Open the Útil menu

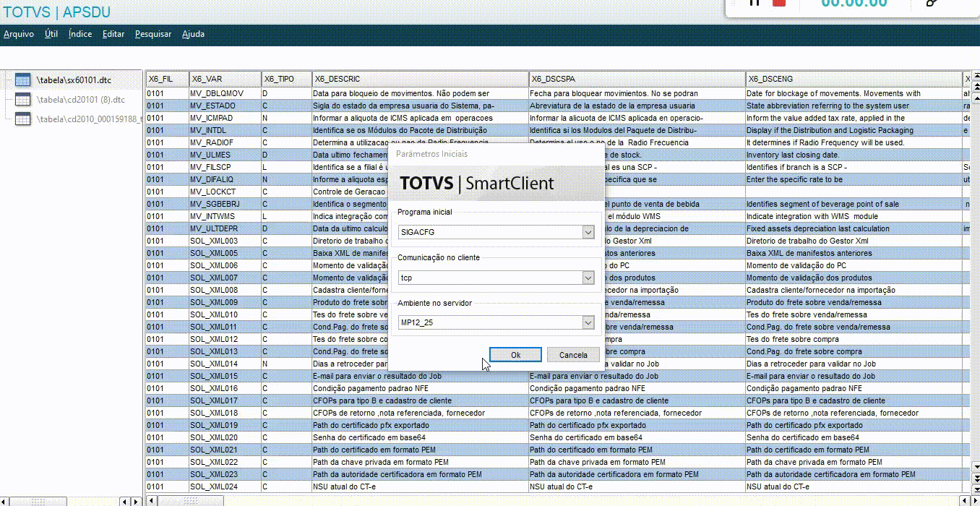[51, 34]
